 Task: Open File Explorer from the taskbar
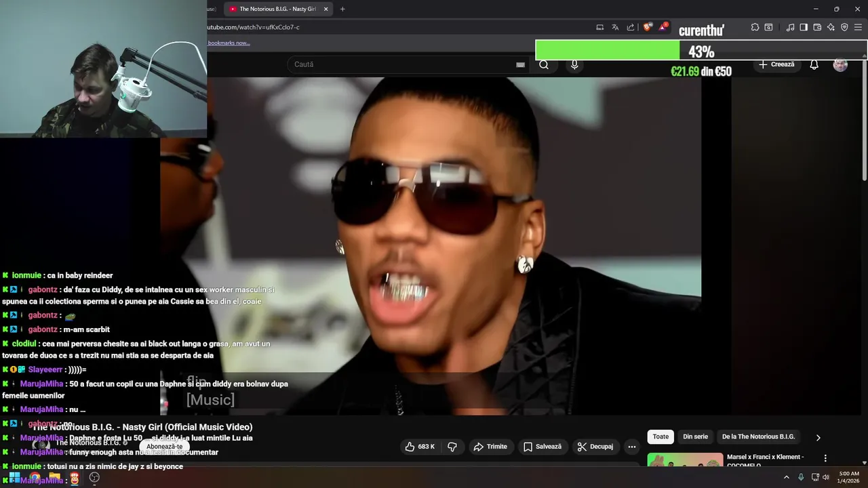(x=54, y=477)
